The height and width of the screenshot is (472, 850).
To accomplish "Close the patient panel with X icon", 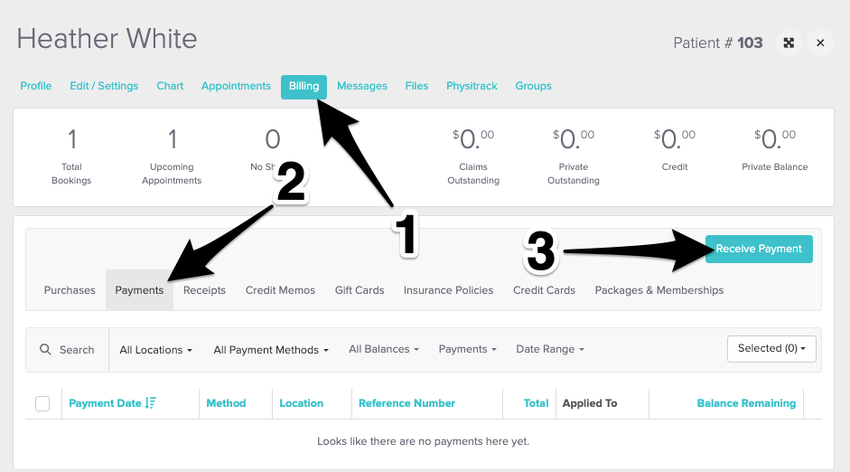I will pyautogui.click(x=820, y=43).
